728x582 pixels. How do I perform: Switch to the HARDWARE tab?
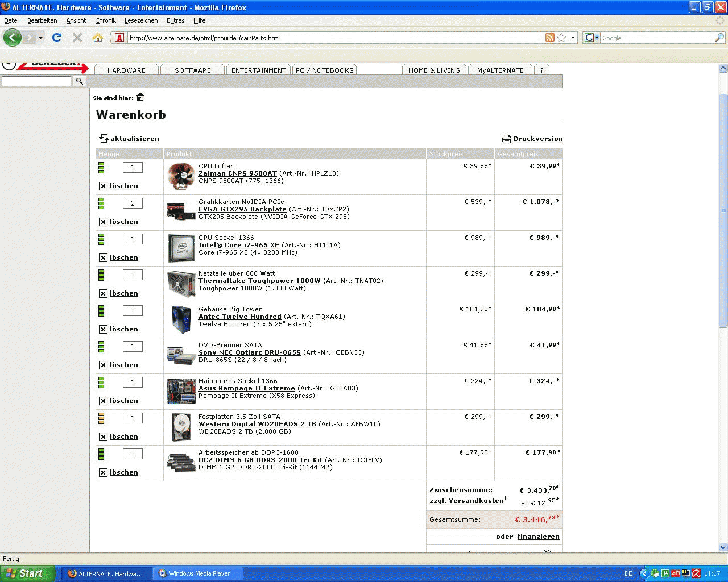point(126,70)
